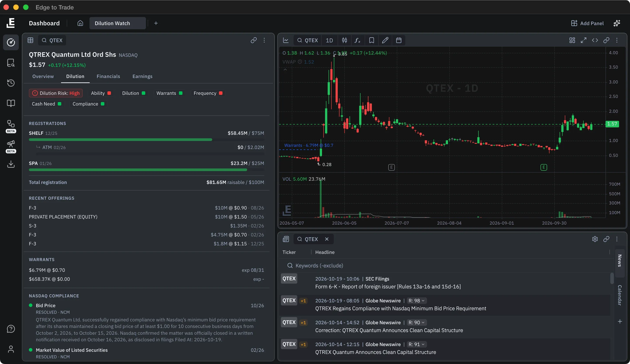Switch to the Financials tab
Viewport: 630px width, 364px height.
[x=108, y=76]
